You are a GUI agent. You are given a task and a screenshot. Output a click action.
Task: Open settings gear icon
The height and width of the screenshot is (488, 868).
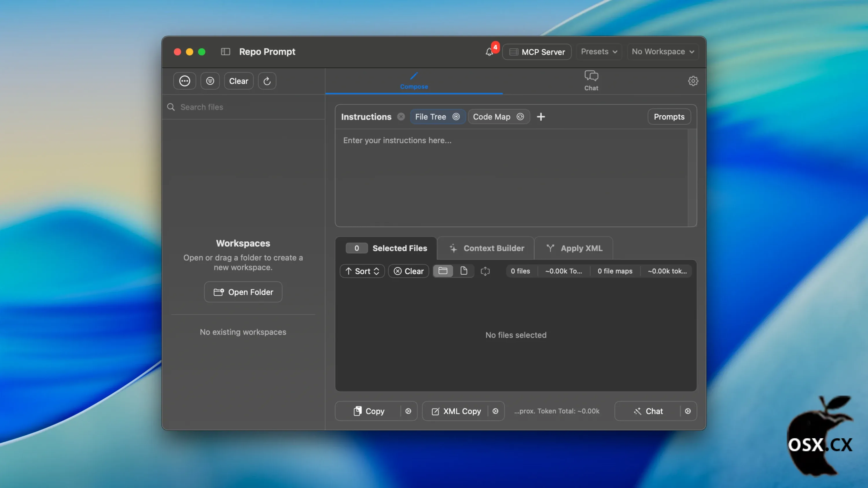[693, 81]
